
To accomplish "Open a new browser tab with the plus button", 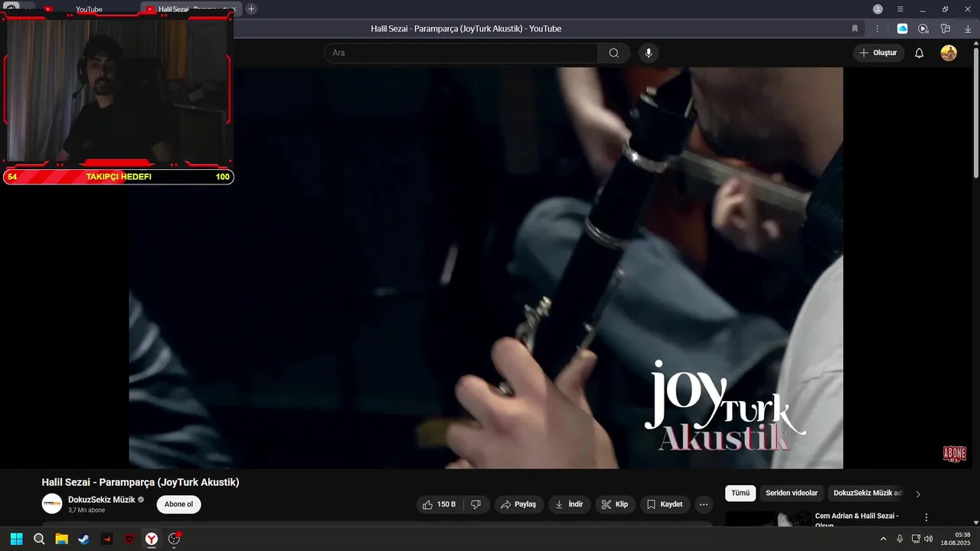I will point(251,9).
